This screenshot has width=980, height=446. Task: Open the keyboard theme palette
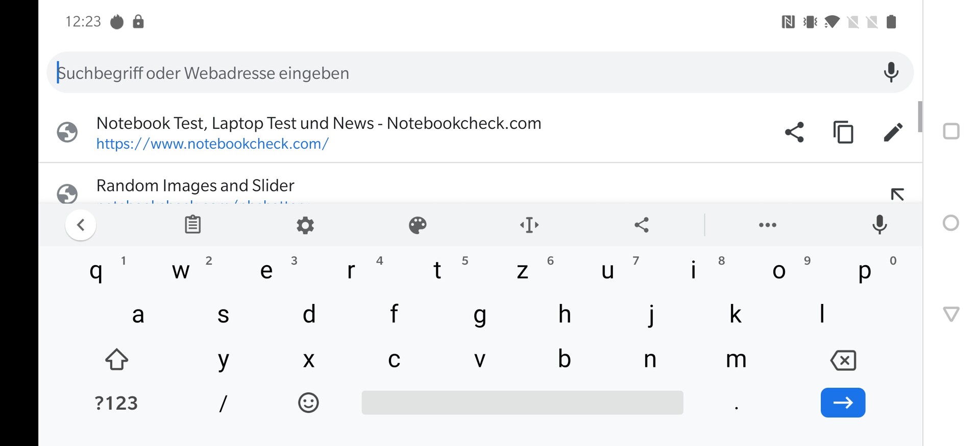(418, 225)
